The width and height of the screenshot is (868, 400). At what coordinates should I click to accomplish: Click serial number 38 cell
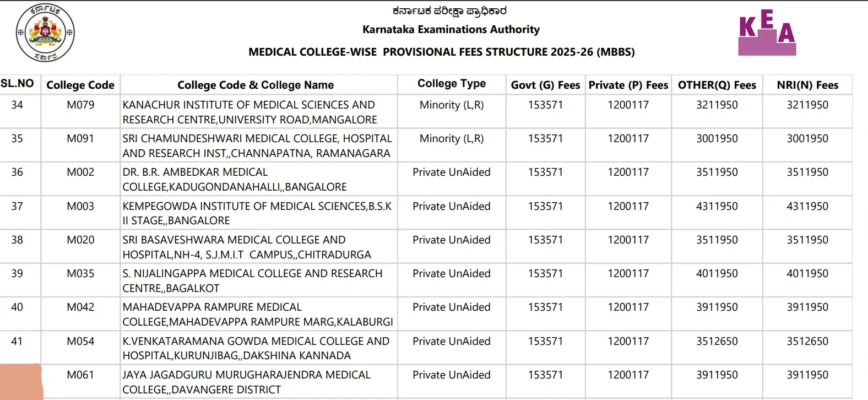tap(17, 240)
